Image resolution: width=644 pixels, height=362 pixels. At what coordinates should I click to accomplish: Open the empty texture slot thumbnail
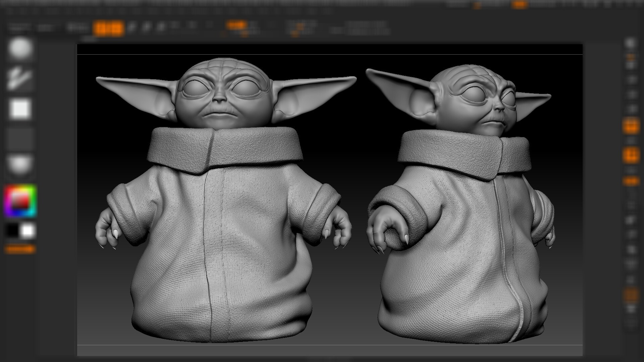click(20, 139)
